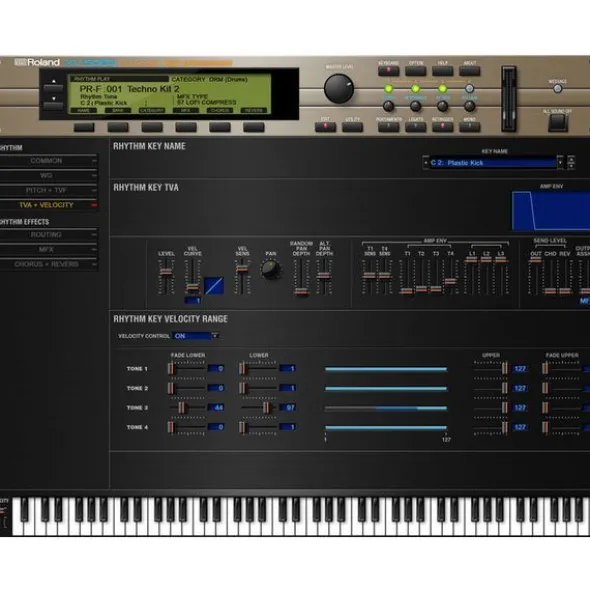Click the Tone 2 Upper value field 127
This screenshot has width=590, height=591.
click(520, 388)
